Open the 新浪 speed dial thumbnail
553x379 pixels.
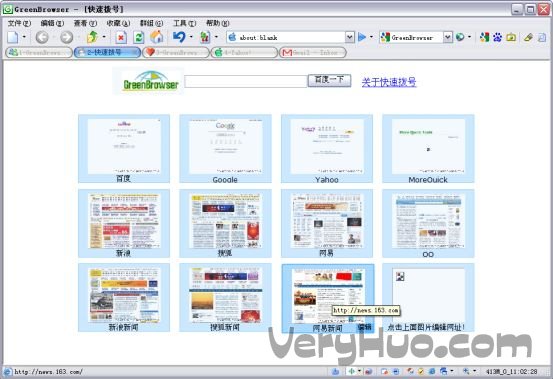[124, 221]
